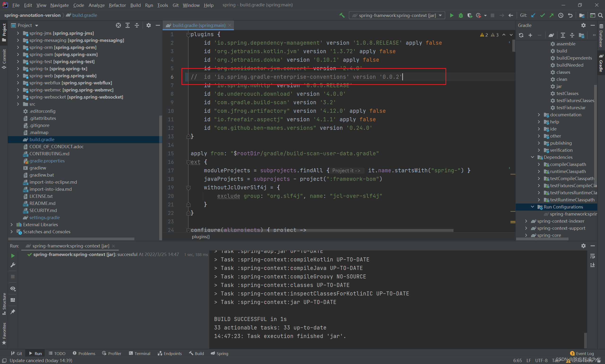Toggle the Gradle side tool window
The height and width of the screenshot is (364, 605).
601,63
